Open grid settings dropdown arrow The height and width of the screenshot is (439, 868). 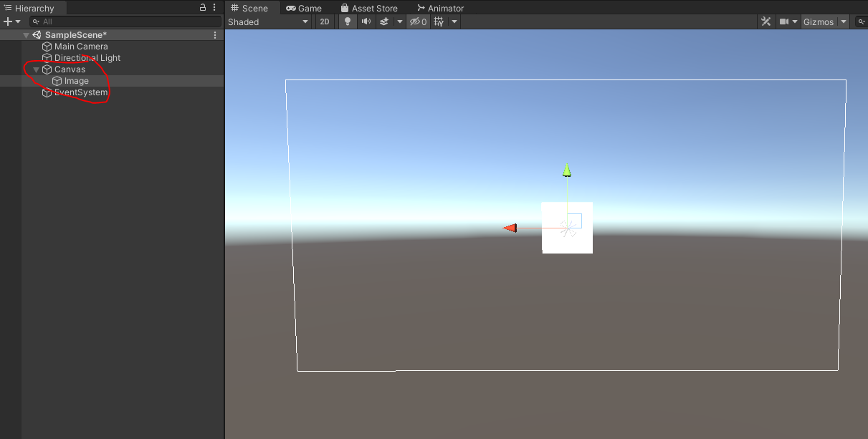[454, 22]
